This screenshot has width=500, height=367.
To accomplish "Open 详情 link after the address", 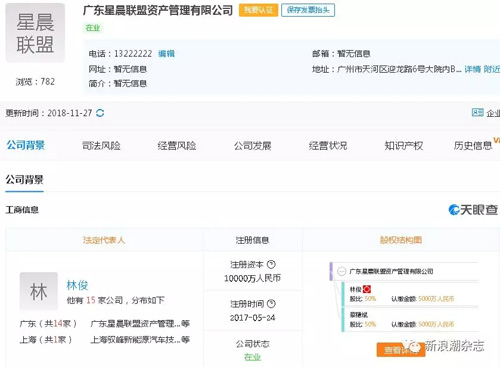I will (x=473, y=69).
